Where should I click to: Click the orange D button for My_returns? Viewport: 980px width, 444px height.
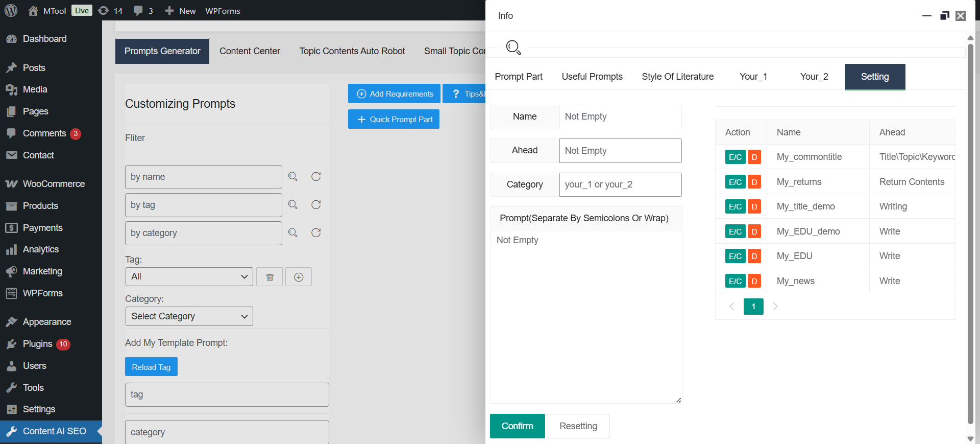click(754, 182)
